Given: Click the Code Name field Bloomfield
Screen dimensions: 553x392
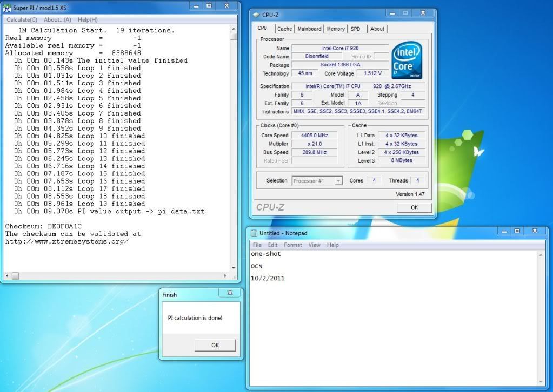Looking at the screenshot, I should point(317,56).
